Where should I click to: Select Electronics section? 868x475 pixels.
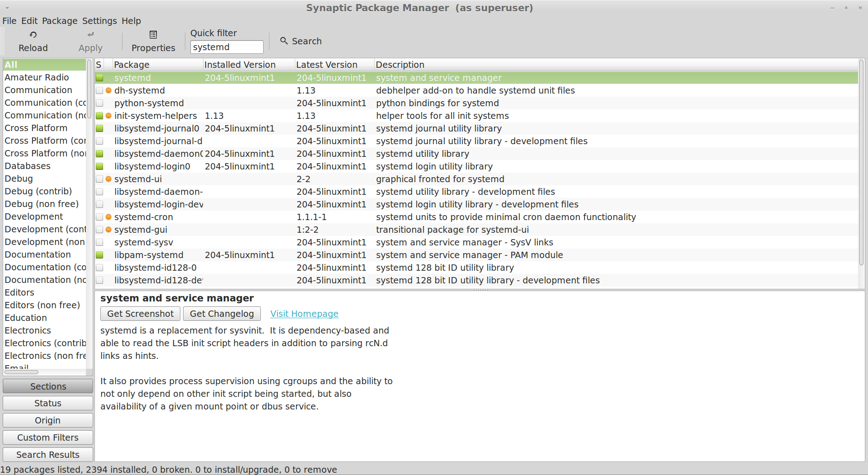pos(44,330)
